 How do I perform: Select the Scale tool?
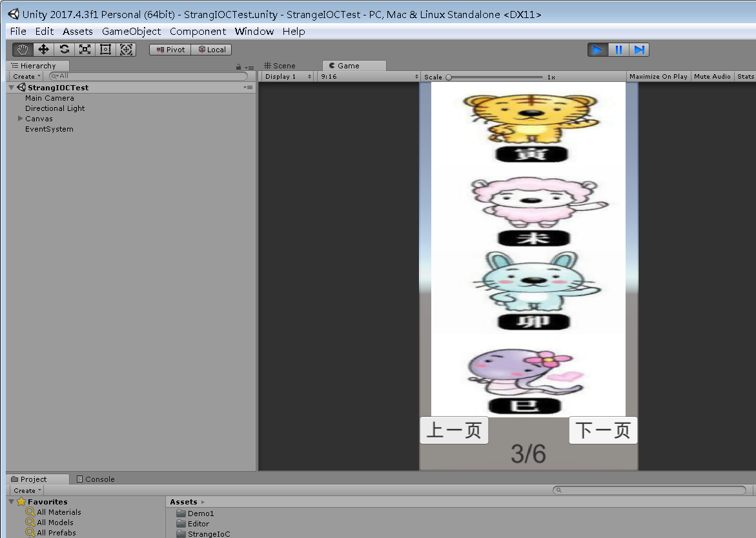(x=85, y=49)
